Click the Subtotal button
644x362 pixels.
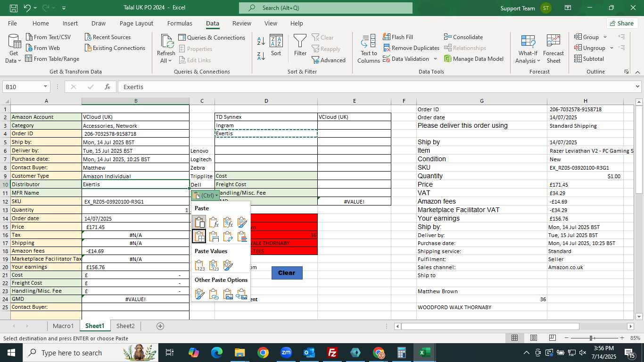click(589, 59)
